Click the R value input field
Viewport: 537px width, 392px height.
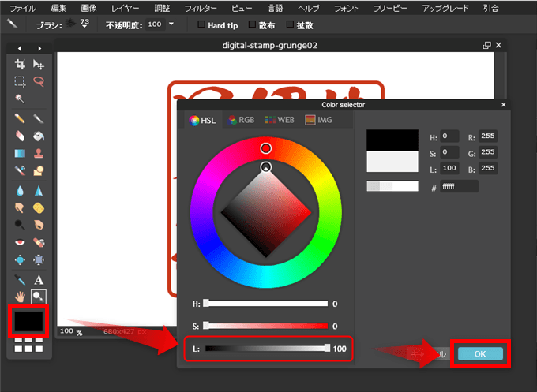pos(488,136)
